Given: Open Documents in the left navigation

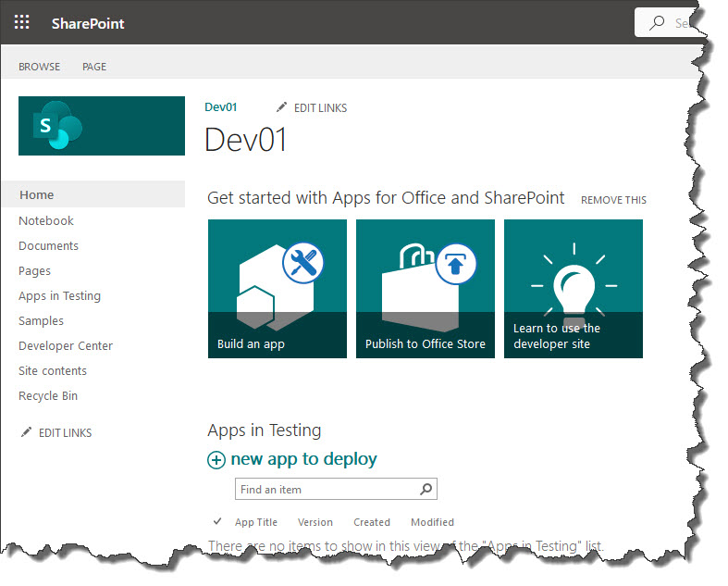Looking at the screenshot, I should [48, 246].
